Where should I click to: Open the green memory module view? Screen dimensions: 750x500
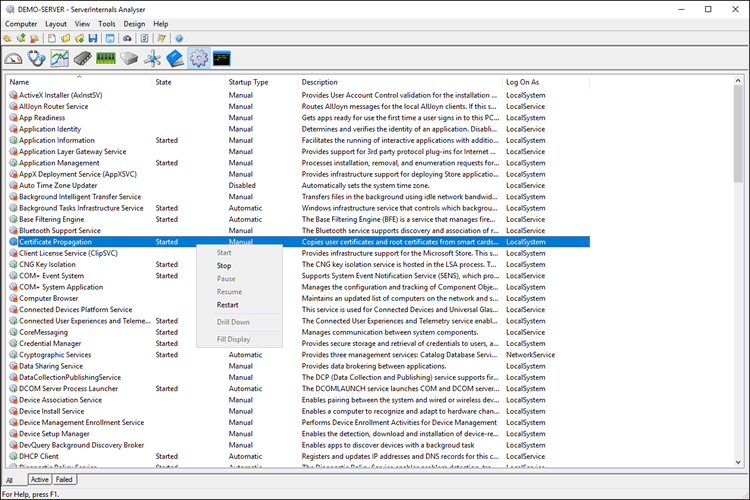coord(106,58)
